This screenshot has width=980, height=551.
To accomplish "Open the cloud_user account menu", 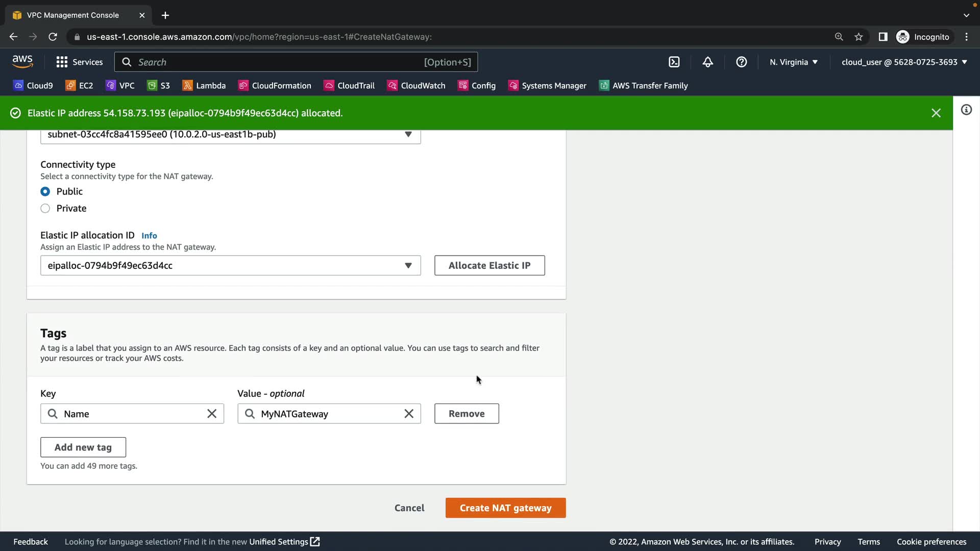I will (904, 62).
